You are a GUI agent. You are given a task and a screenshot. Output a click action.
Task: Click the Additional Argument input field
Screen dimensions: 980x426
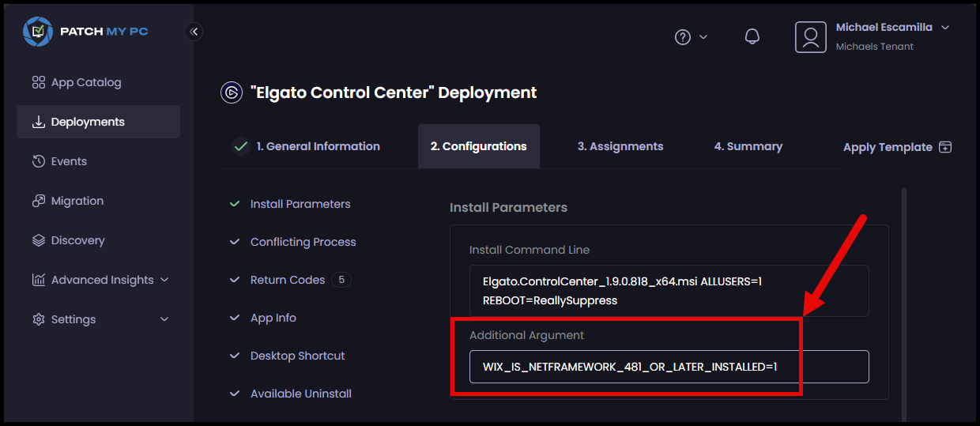[669, 367]
